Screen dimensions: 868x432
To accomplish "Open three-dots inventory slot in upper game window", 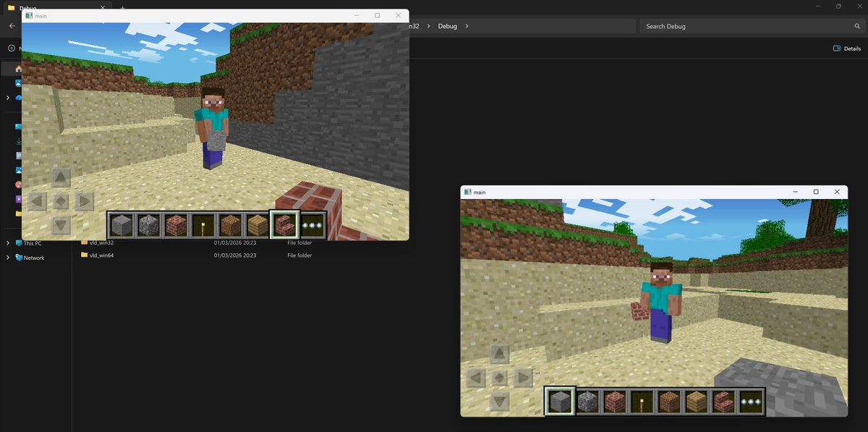I will [x=312, y=225].
